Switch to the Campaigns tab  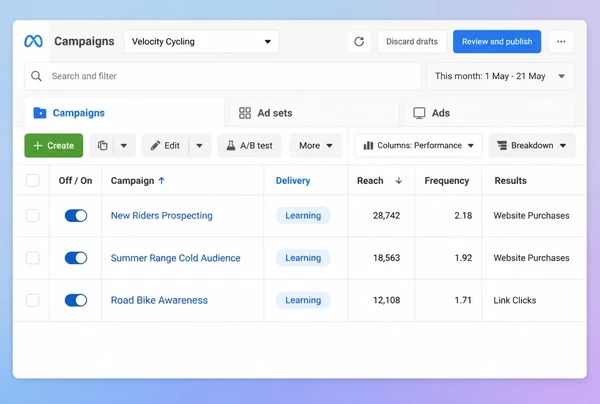click(124, 113)
